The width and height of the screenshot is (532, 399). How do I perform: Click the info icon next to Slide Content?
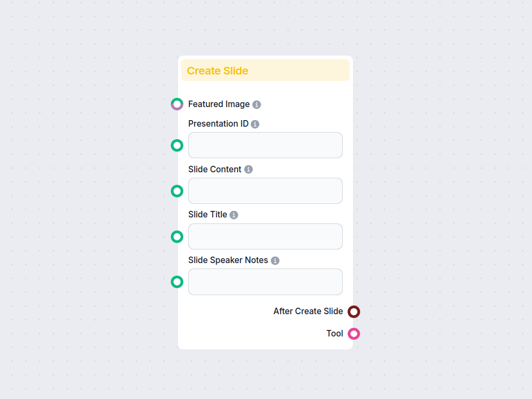(249, 169)
